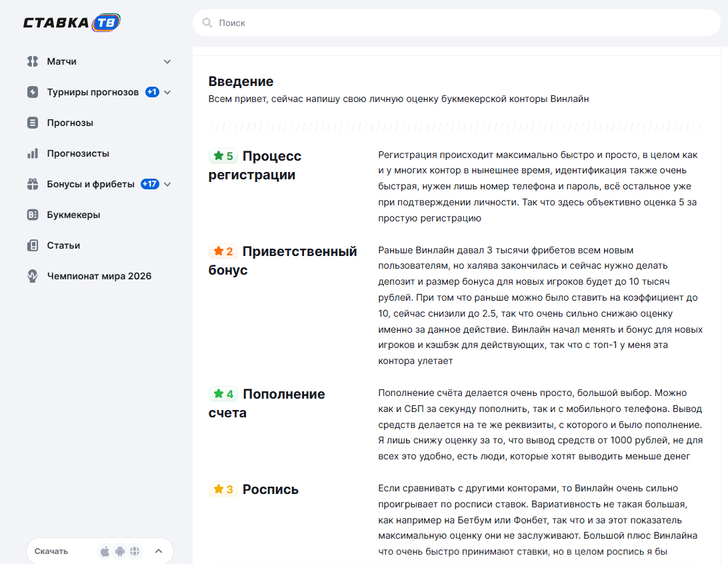Open Чемпионат мира 2026 link

[x=99, y=276]
